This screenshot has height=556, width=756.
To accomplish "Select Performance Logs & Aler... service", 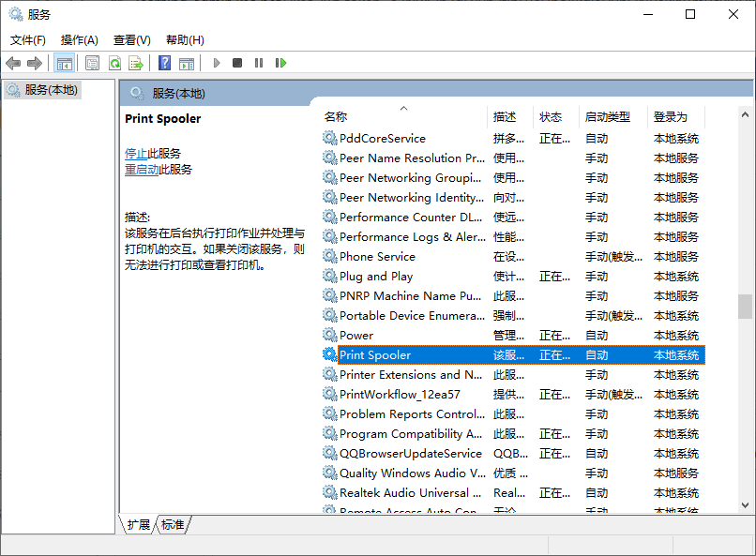I will (x=412, y=237).
